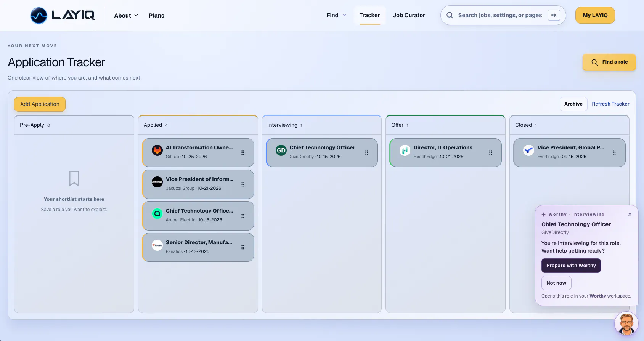Focus the Search jobs, settings, or pages field
Screen dimensions: 644x341
click(503, 15)
